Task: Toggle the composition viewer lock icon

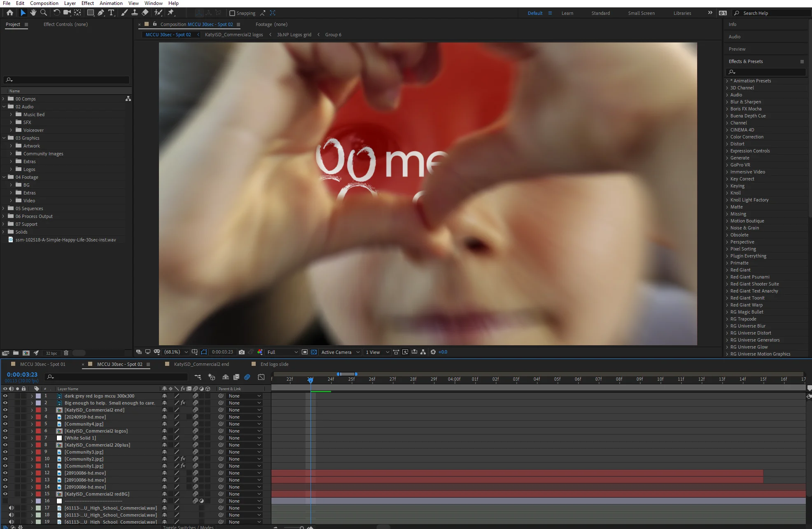Action: click(155, 24)
